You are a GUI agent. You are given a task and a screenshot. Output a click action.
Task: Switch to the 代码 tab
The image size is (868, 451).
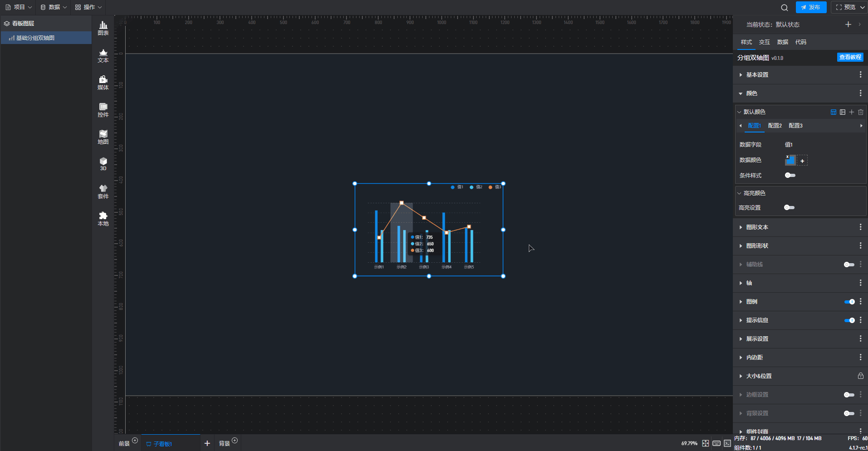(801, 42)
